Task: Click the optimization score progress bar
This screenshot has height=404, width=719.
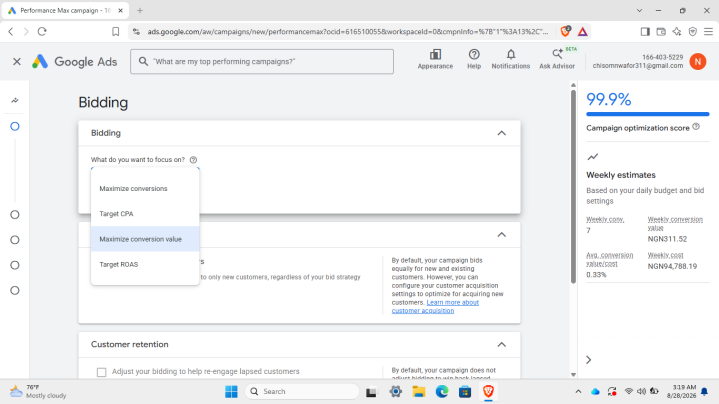Action: [647, 114]
